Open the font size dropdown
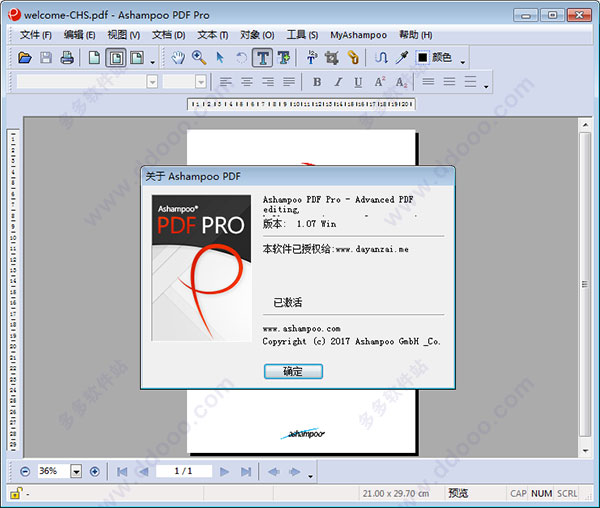Image resolution: width=600 pixels, height=508 pixels. (201, 82)
